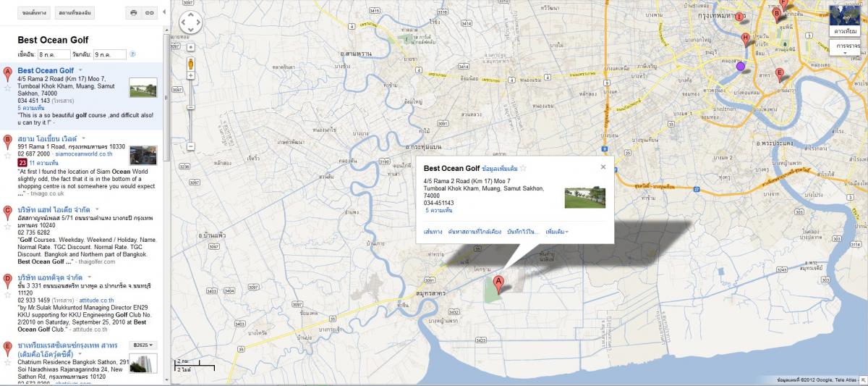Click map pin A near Samut Sakhon
This screenshot has width=868, height=386.
click(x=498, y=283)
